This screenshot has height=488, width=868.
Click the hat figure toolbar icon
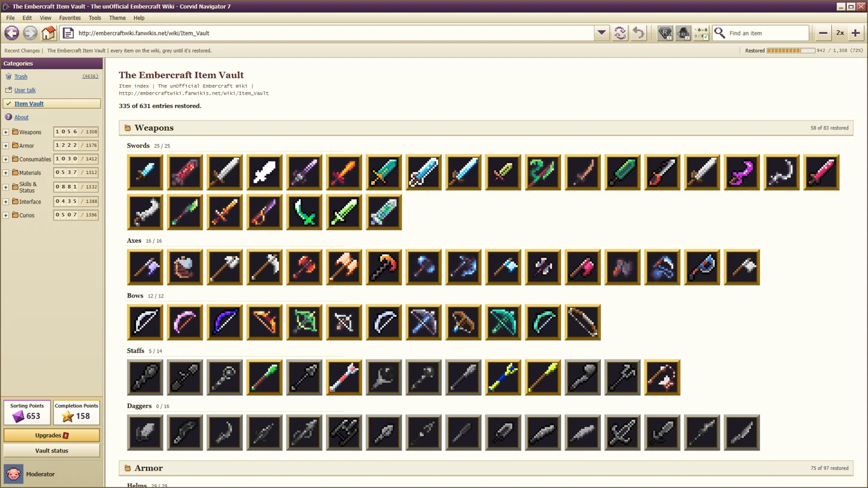tap(683, 33)
